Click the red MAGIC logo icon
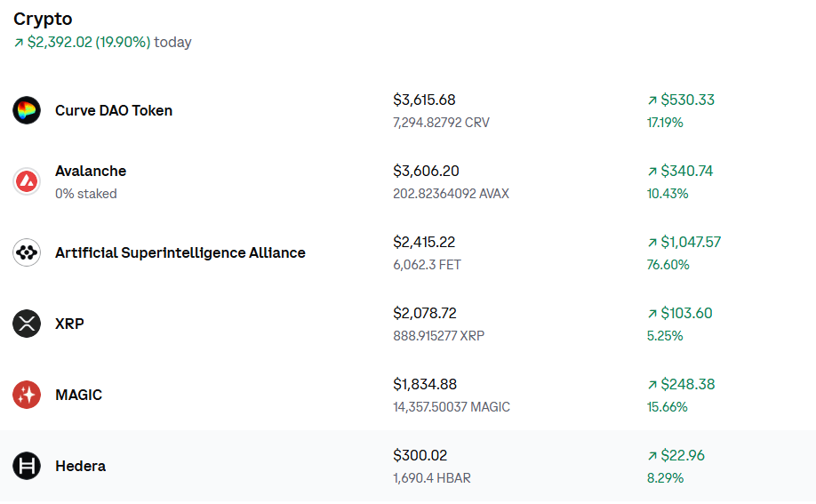Screen dimensions: 816x504 (27, 395)
